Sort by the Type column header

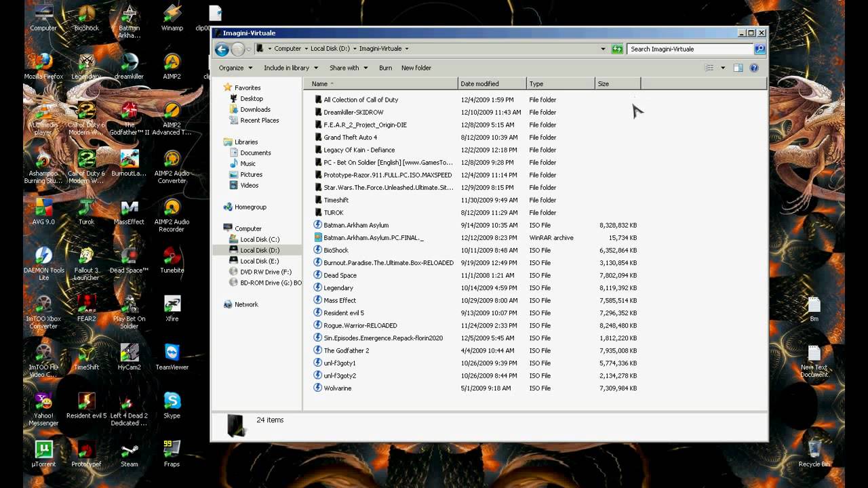(561, 84)
